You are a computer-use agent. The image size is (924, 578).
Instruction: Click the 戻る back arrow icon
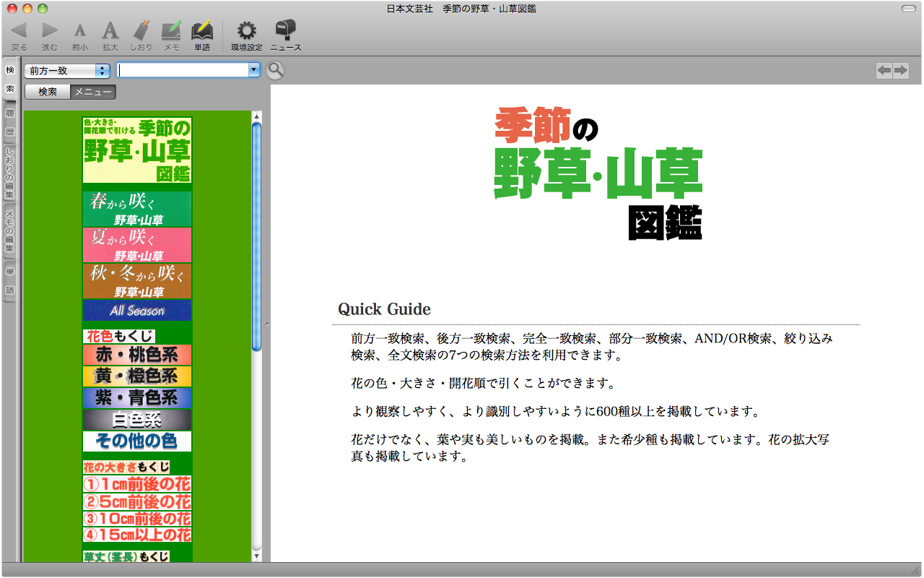pyautogui.click(x=19, y=31)
